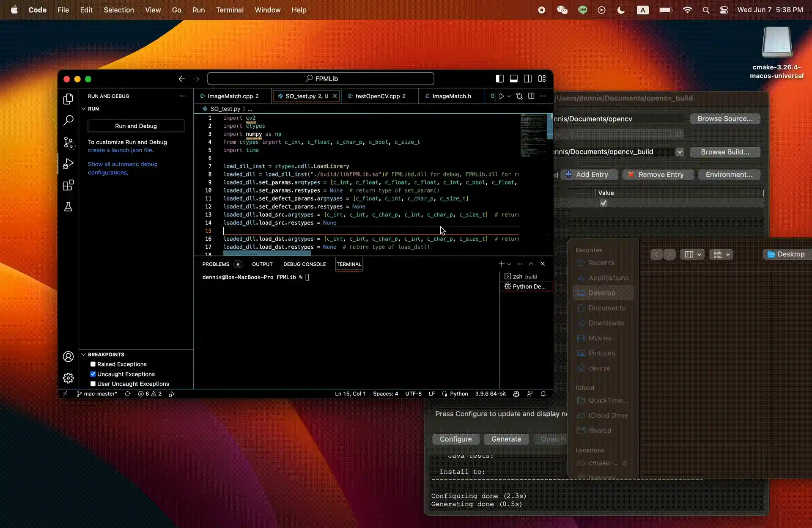Open the Manage gear icon
Viewport: 812px width, 528px height.
coord(68,378)
